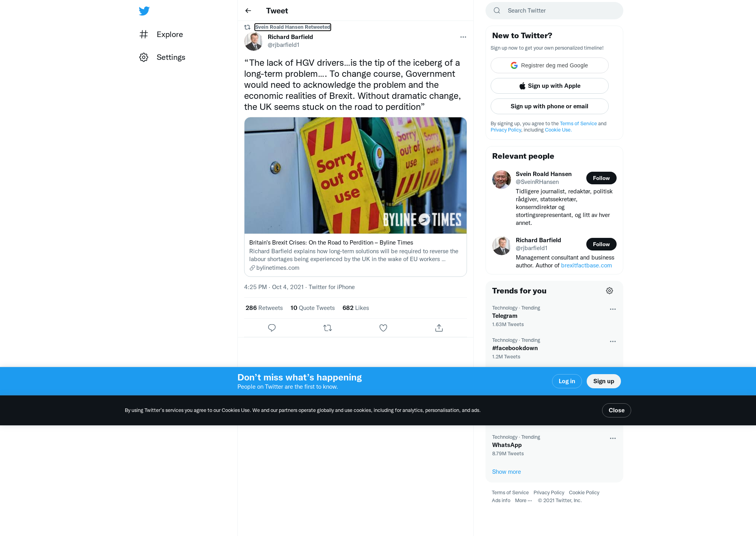Click the Twitter bird logo
The image size is (756, 536).
point(144,11)
